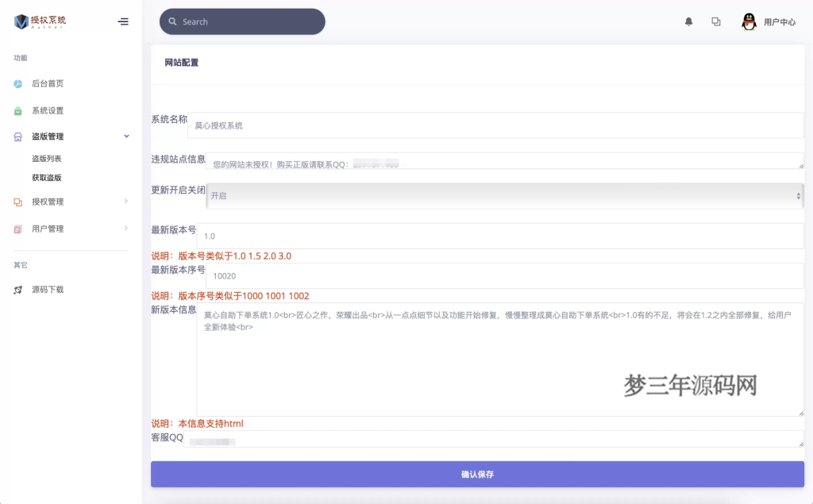This screenshot has width=813, height=504.
Task: Click the Search input field
Action: 241,21
